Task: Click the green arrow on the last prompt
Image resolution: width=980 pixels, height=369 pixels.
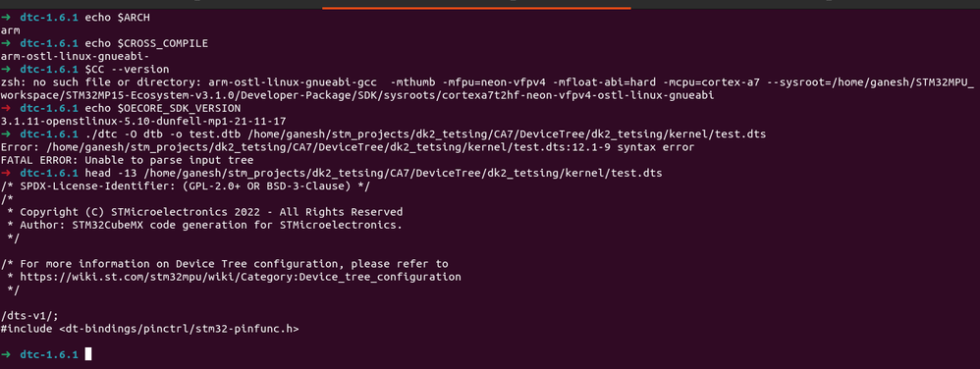Action: pos(6,354)
